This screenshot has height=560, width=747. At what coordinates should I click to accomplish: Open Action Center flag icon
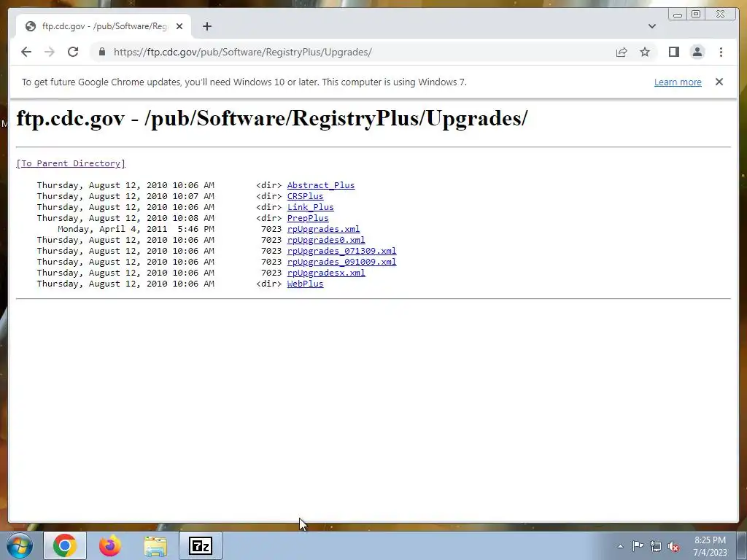pyautogui.click(x=638, y=546)
